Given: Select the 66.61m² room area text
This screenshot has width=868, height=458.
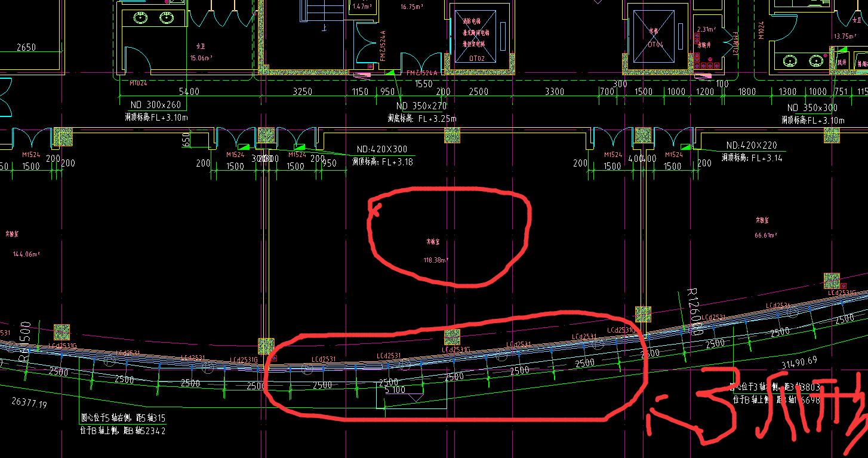Looking at the screenshot, I should 766,235.
